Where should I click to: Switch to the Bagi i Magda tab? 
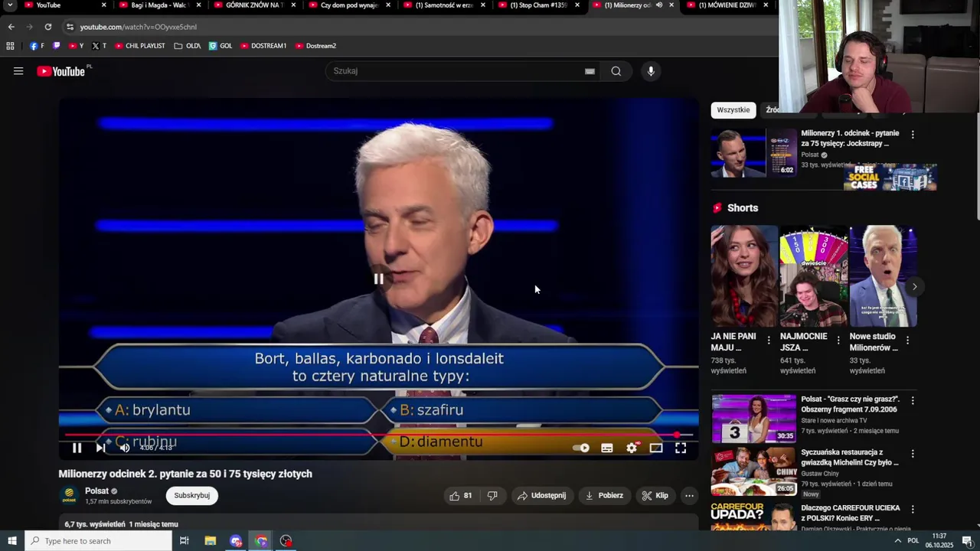(159, 5)
